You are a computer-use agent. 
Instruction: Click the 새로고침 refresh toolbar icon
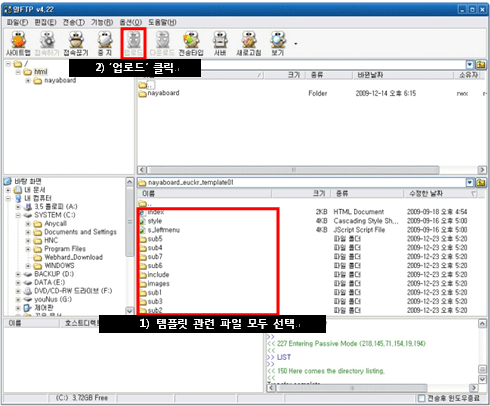click(x=249, y=43)
